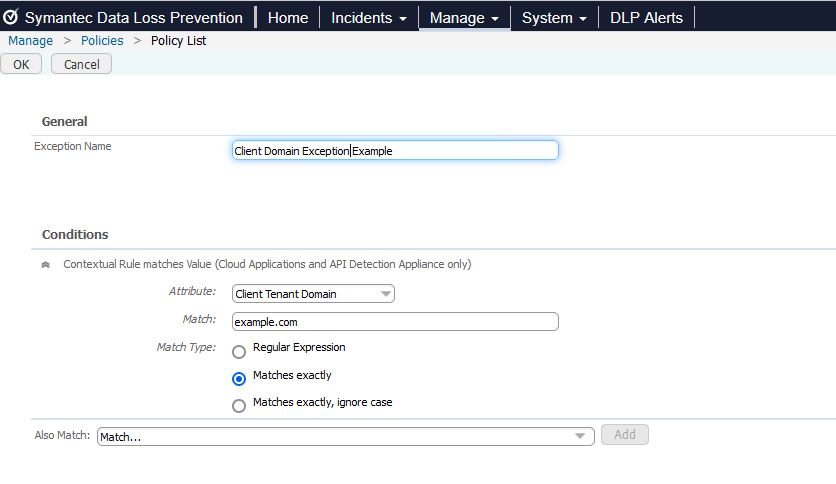
Task: Open the Manage menu
Action: (464, 18)
